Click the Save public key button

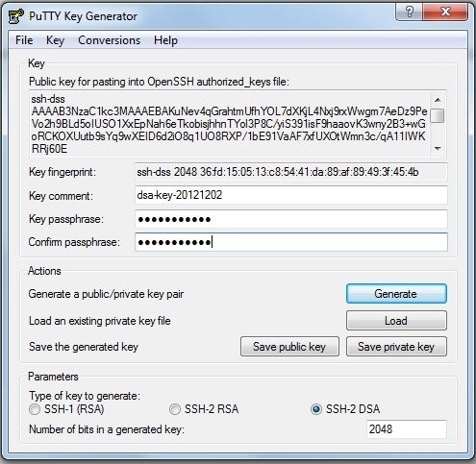(x=289, y=347)
